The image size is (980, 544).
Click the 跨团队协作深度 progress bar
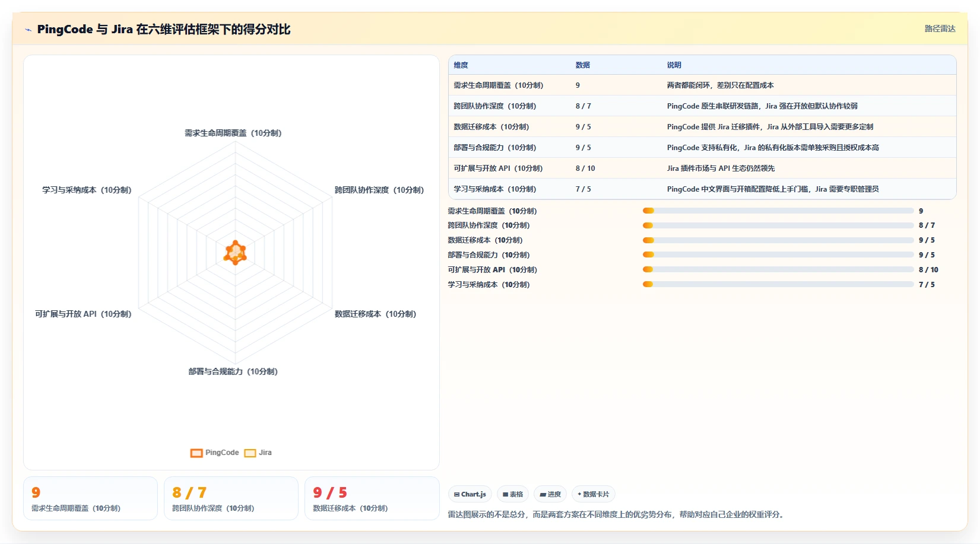(x=778, y=225)
